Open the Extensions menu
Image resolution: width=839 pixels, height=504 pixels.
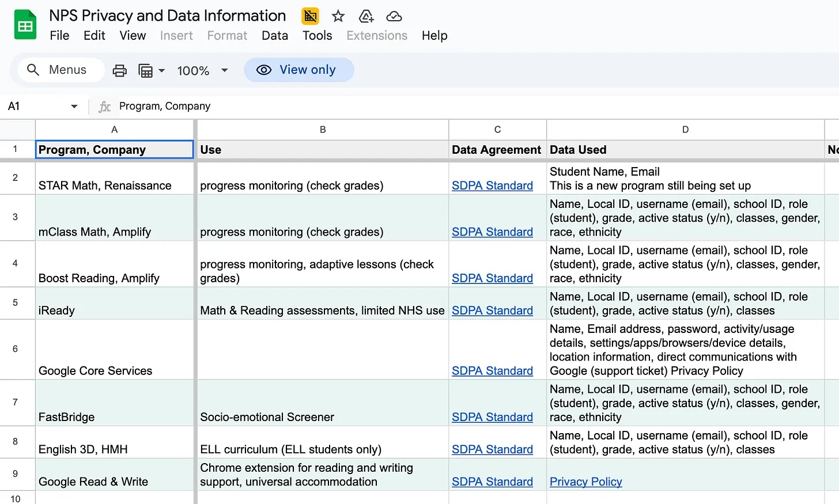pos(377,36)
